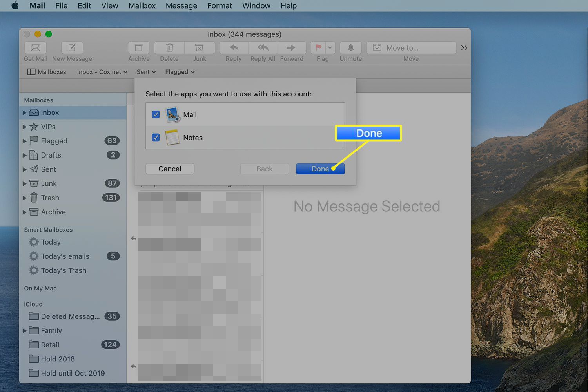
Task: Select the Junk mailbox icon in sidebar
Action: pyautogui.click(x=34, y=183)
